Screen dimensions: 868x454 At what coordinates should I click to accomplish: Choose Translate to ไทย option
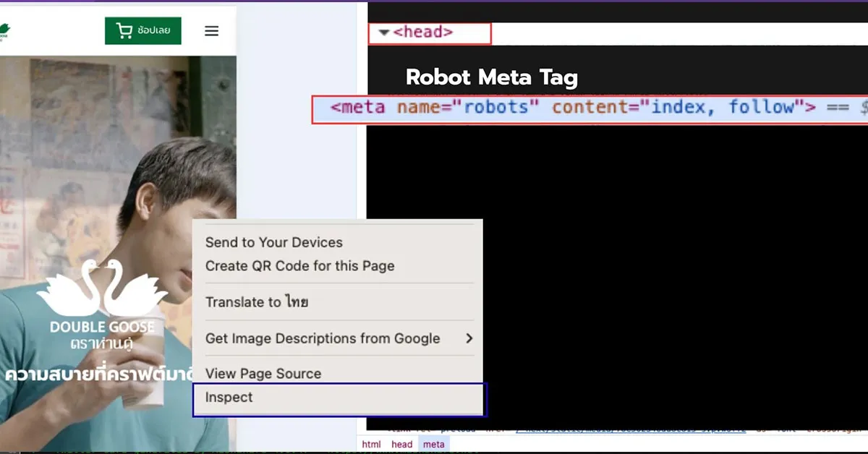pyautogui.click(x=257, y=302)
